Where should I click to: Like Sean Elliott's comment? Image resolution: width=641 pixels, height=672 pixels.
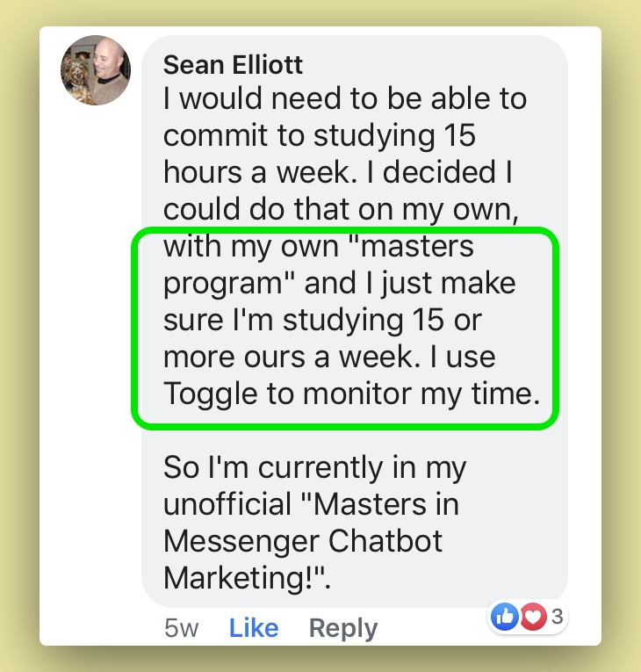[x=254, y=628]
